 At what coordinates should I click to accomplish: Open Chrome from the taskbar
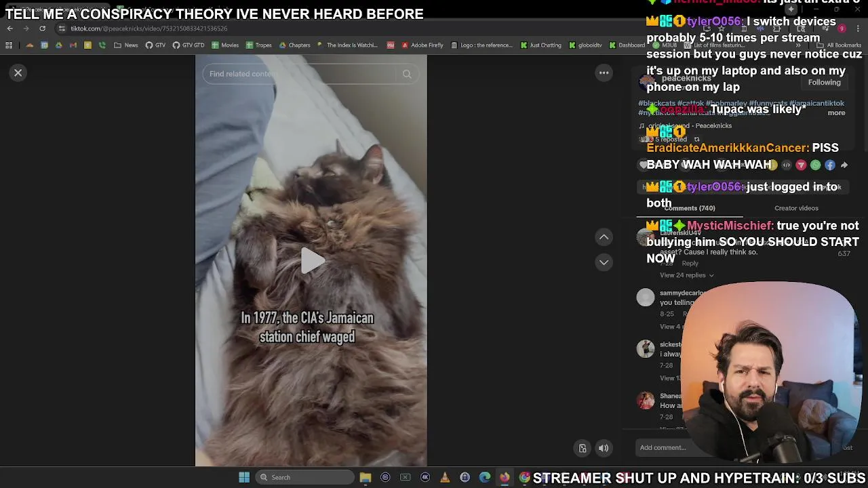524,477
